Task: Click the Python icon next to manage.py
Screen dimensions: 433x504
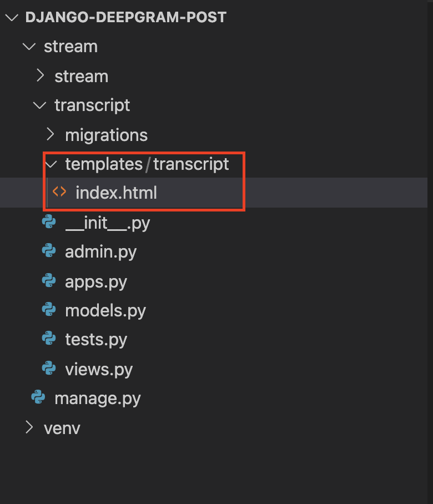Action: tap(38, 397)
